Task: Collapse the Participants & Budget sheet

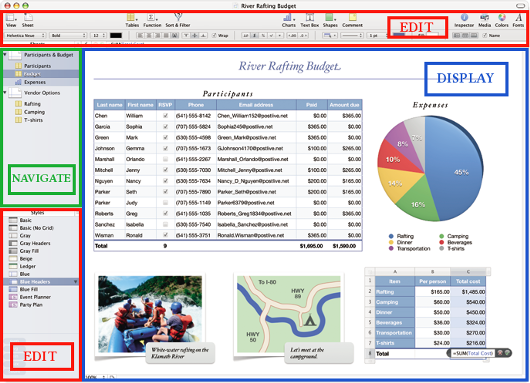Action: click(5, 54)
